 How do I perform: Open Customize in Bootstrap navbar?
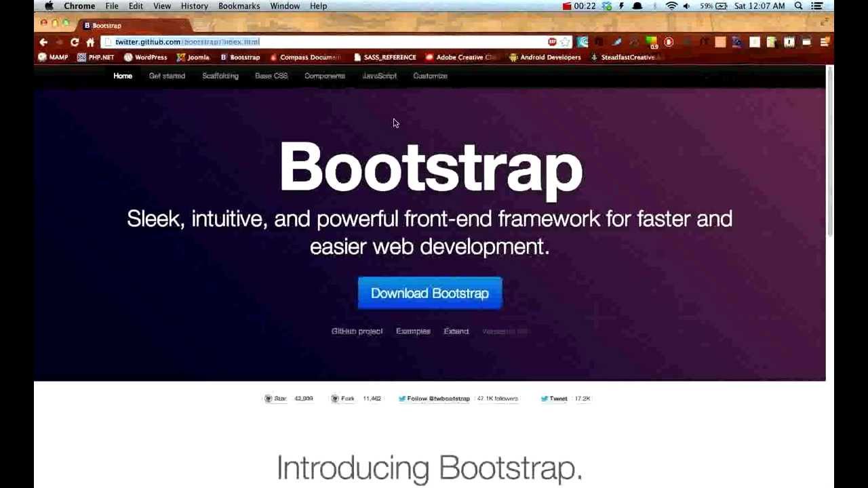tap(430, 76)
